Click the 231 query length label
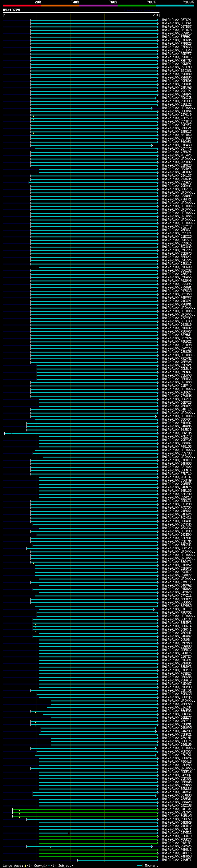 pos(155,15)
